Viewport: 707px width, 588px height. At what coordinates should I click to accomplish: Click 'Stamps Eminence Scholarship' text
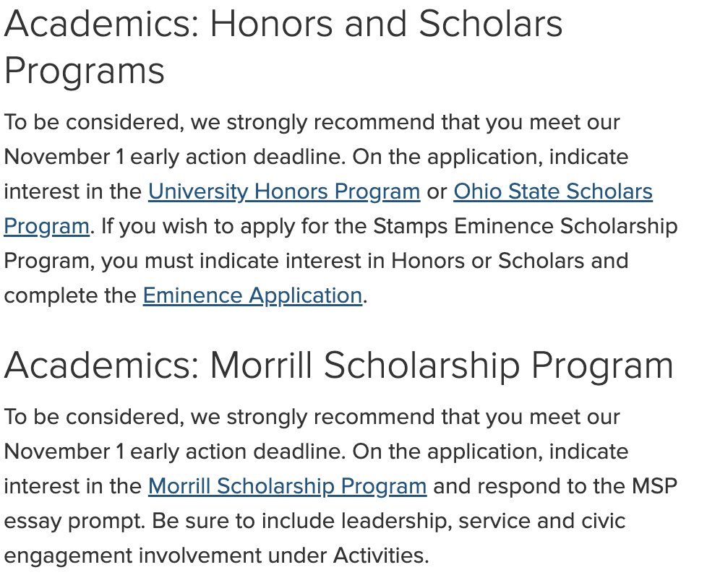coord(526,226)
